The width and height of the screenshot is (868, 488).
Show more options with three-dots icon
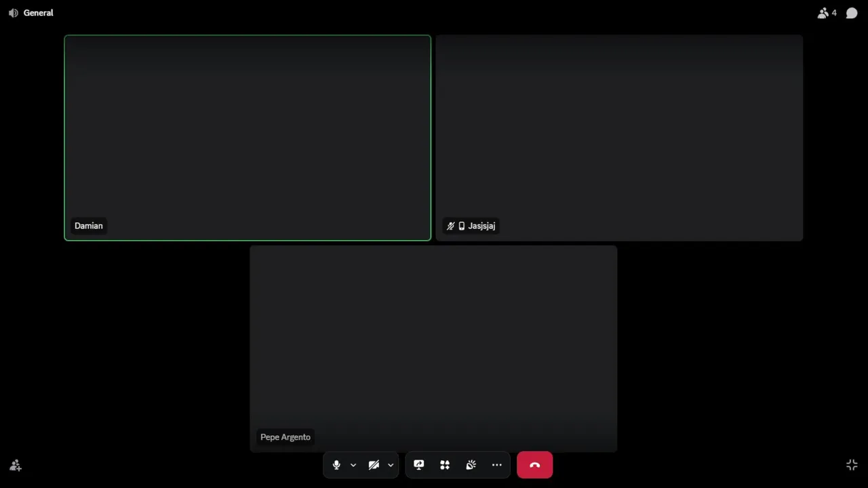tap(497, 465)
